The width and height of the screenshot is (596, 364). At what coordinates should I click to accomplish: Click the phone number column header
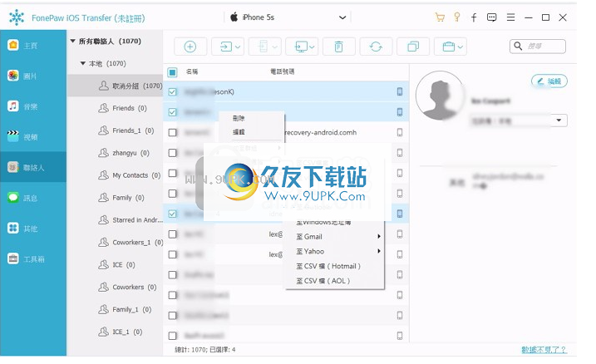pos(282,71)
